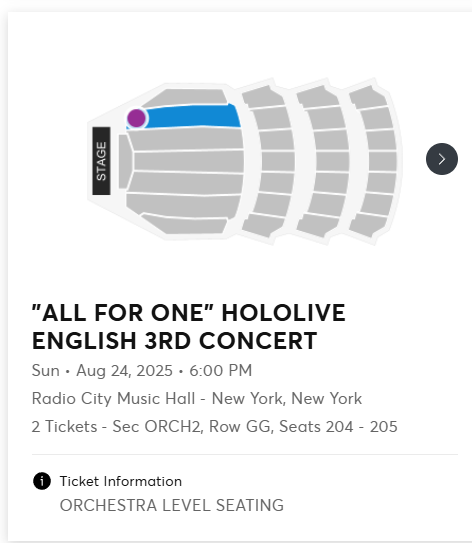Click the dark circular next arrow button
The width and height of the screenshot is (472, 543).
(x=442, y=159)
